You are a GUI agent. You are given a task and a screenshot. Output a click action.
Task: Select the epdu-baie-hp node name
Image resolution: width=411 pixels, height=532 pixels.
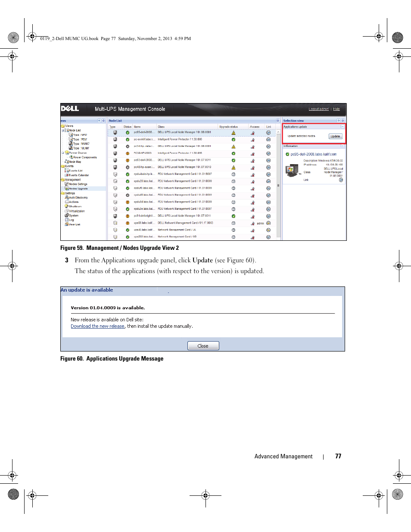(x=144, y=174)
